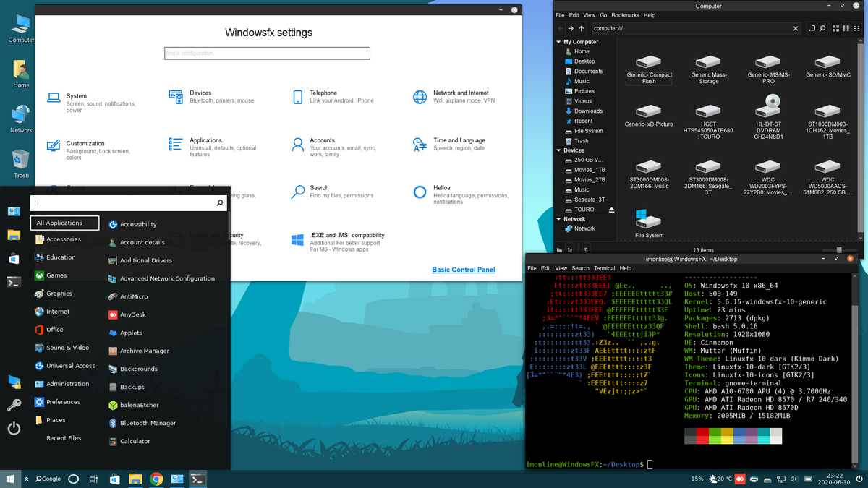Screen dimensions: 868x488
Task: Open Time and Language icon
Action: 420,145
